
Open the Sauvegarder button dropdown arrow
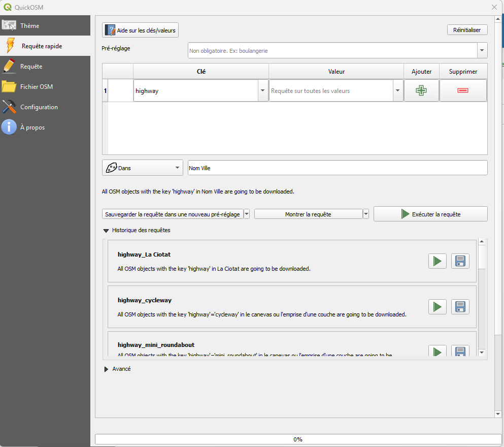(x=247, y=214)
